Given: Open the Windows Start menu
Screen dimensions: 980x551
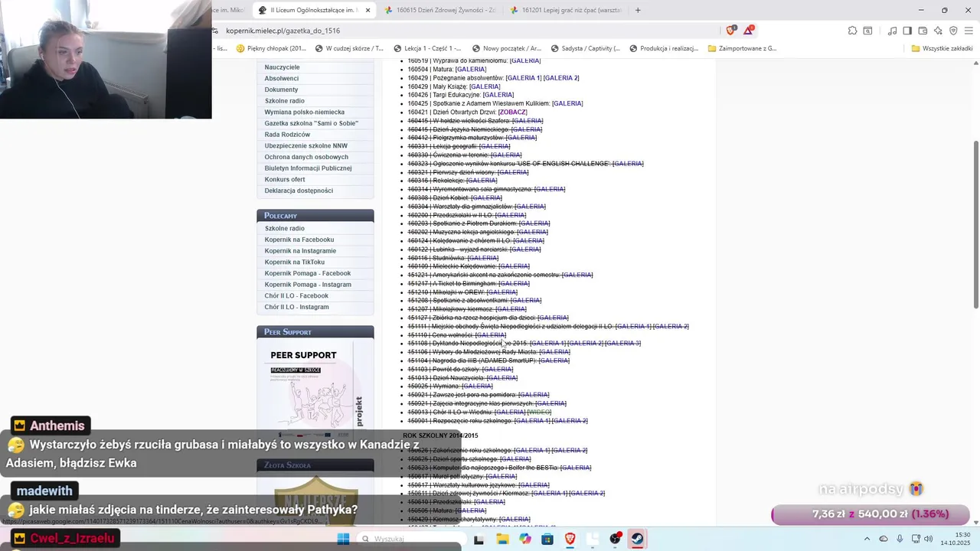Looking at the screenshot, I should point(343,539).
